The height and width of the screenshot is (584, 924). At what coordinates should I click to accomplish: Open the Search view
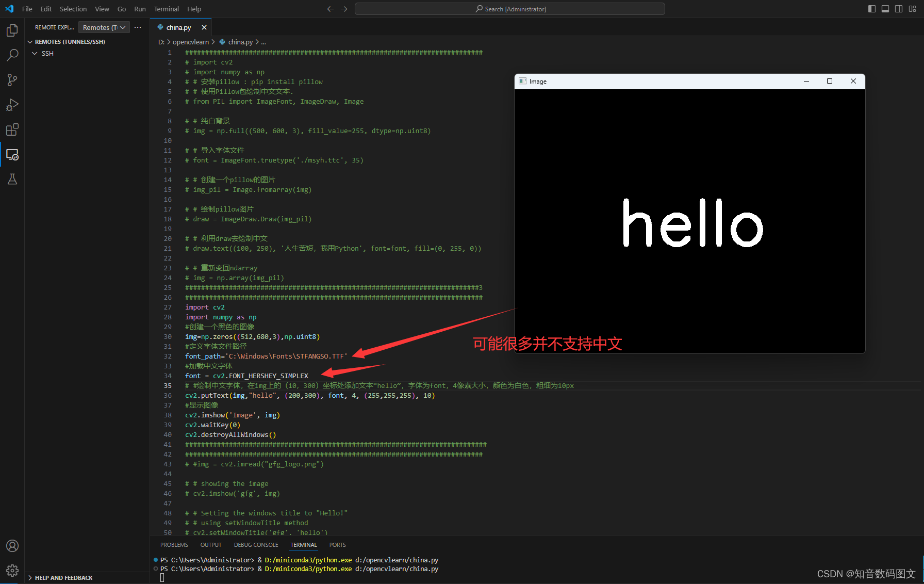[x=12, y=55]
